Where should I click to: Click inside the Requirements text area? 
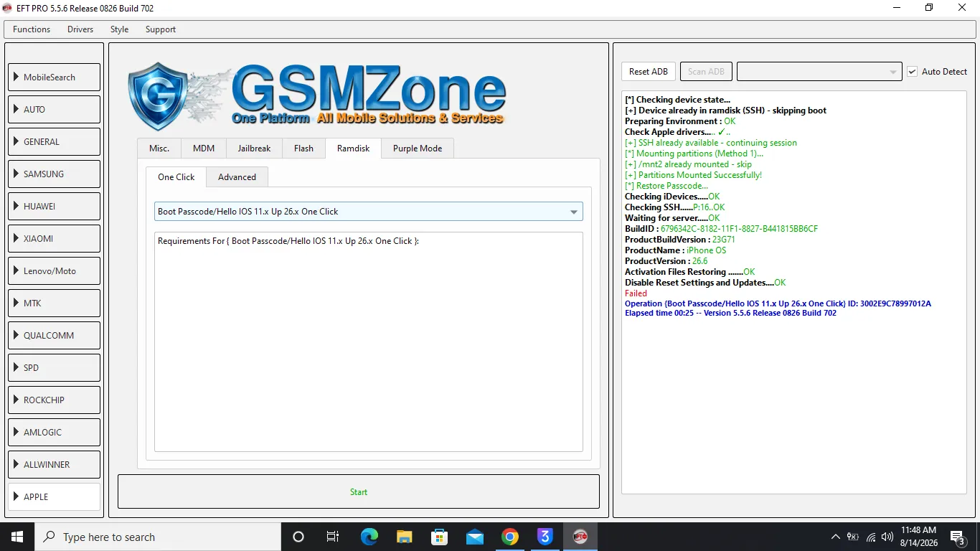(x=369, y=342)
